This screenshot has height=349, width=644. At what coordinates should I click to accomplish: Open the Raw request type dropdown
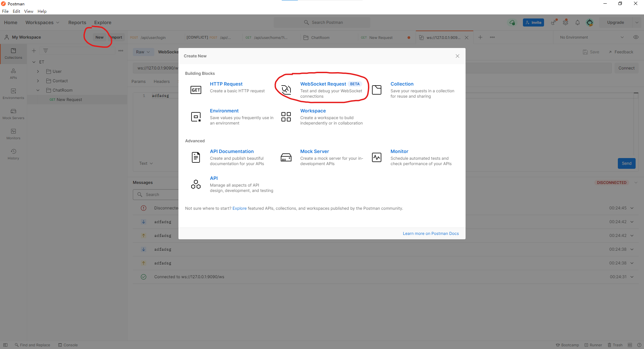click(x=143, y=52)
